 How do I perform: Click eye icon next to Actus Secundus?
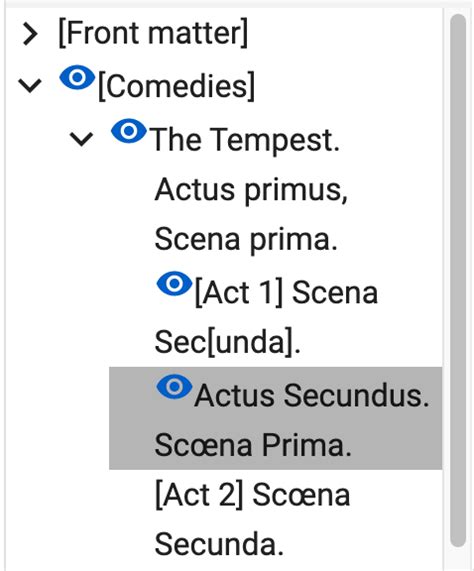tap(174, 386)
